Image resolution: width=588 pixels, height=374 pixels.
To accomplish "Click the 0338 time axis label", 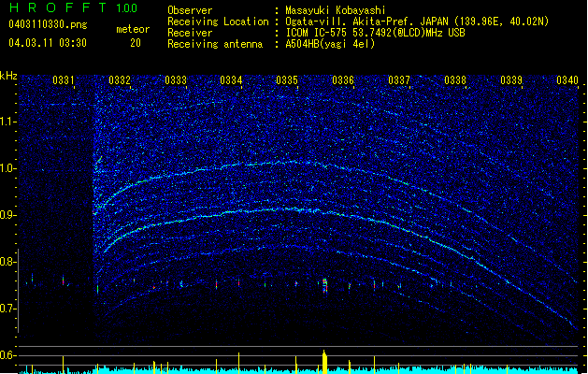I will [455, 80].
